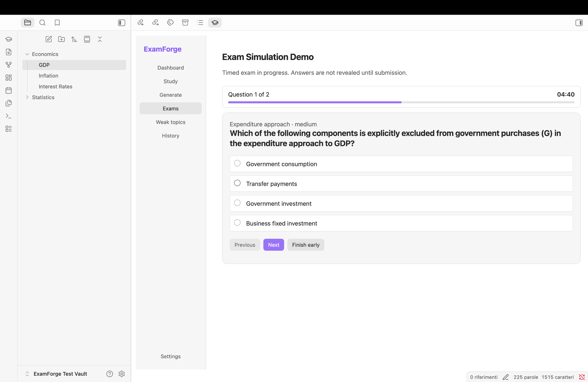
Task: Change sort order icon in file explorer
Action: tap(74, 39)
